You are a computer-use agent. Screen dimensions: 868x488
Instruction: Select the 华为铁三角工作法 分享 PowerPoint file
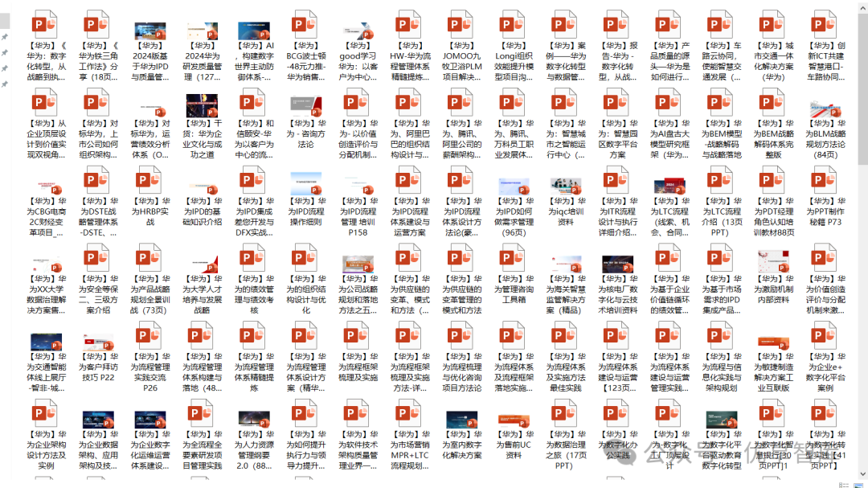98,25
